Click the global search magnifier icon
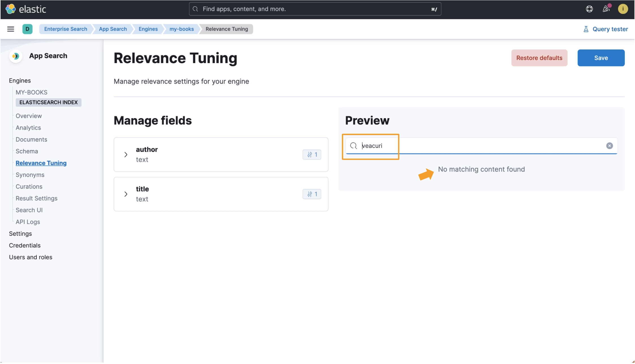 tap(195, 9)
